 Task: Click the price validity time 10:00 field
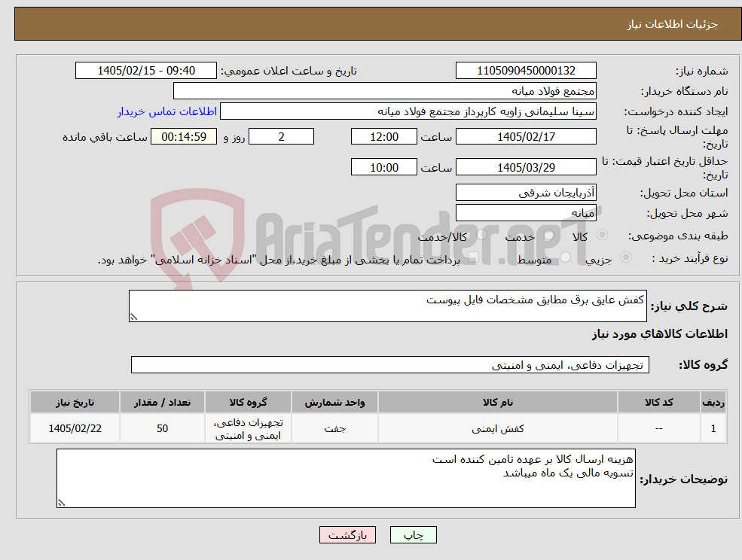[x=383, y=167]
